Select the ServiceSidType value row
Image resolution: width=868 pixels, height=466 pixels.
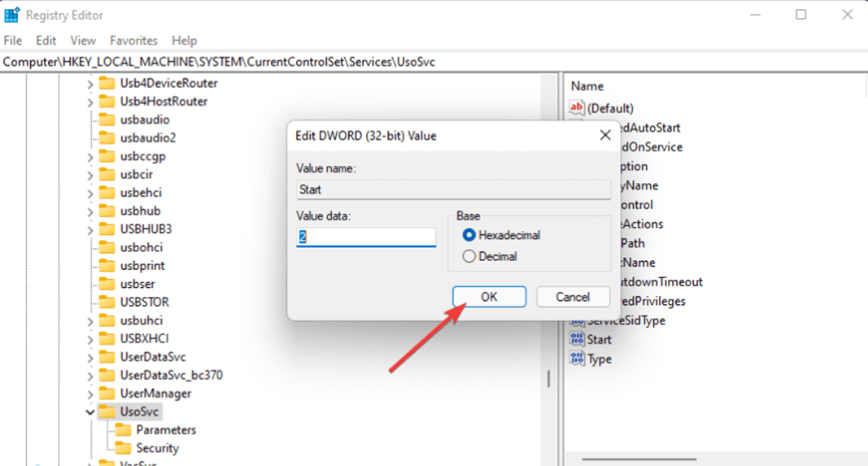[617, 320]
